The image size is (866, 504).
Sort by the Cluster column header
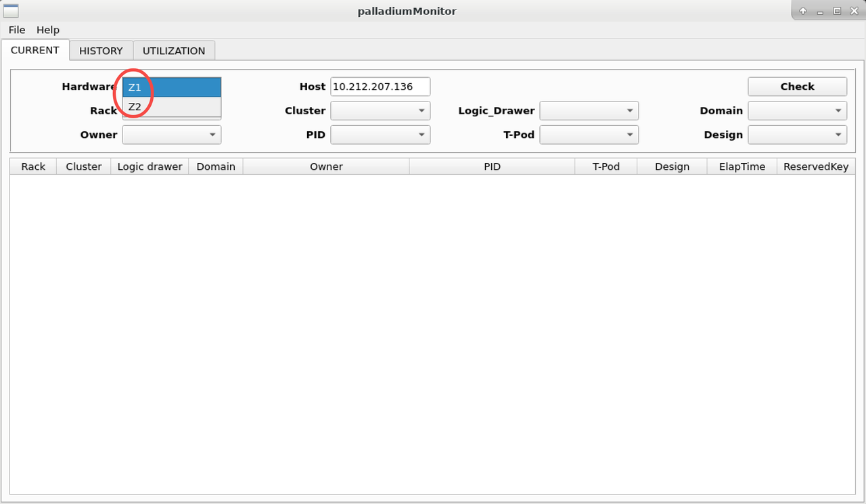coord(84,166)
